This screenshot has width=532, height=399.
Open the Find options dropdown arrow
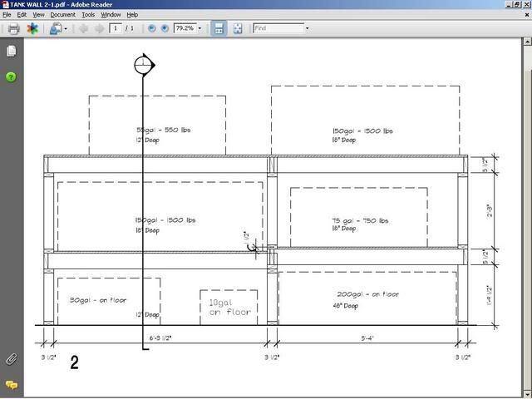(307, 28)
